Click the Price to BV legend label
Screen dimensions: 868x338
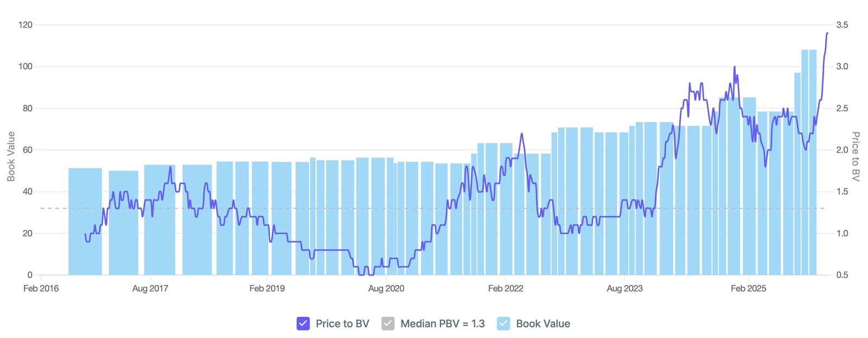click(x=342, y=323)
